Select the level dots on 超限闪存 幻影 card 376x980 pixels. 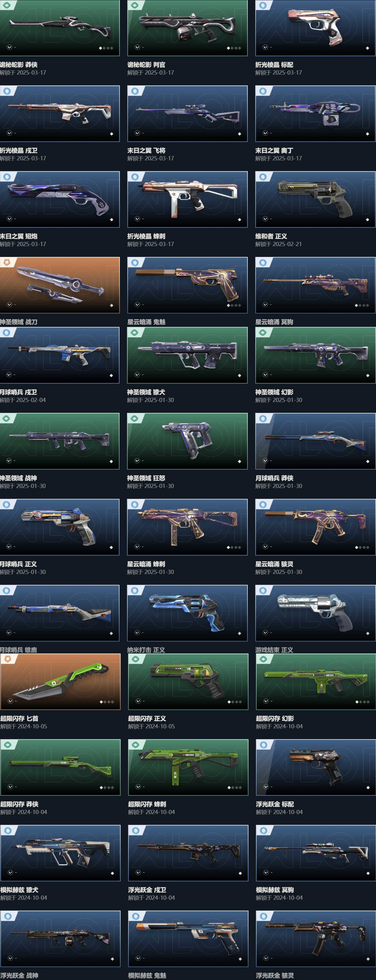362,702
